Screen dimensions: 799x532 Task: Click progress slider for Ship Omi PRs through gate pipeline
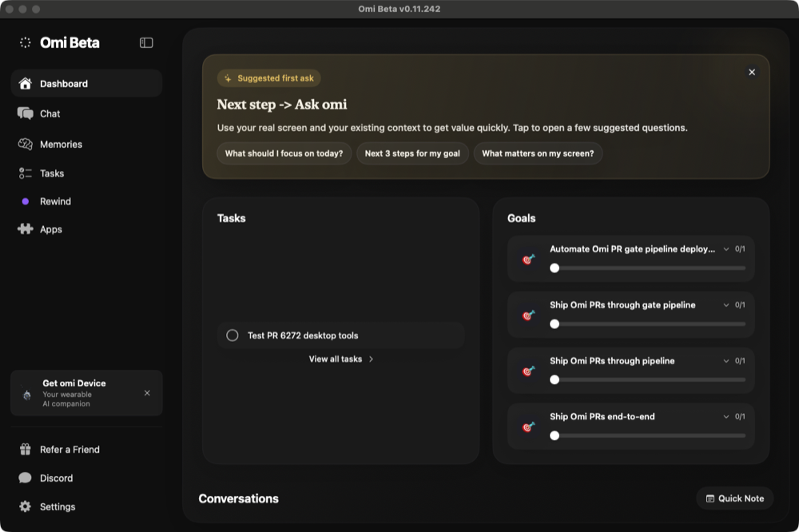click(x=648, y=324)
